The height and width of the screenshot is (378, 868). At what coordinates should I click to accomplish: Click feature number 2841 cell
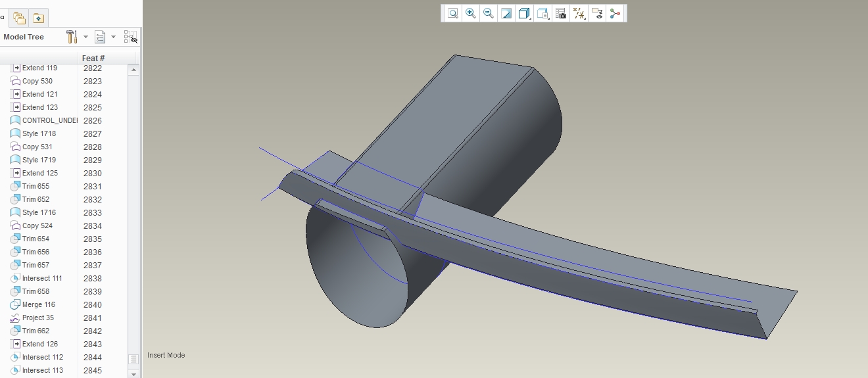point(93,318)
